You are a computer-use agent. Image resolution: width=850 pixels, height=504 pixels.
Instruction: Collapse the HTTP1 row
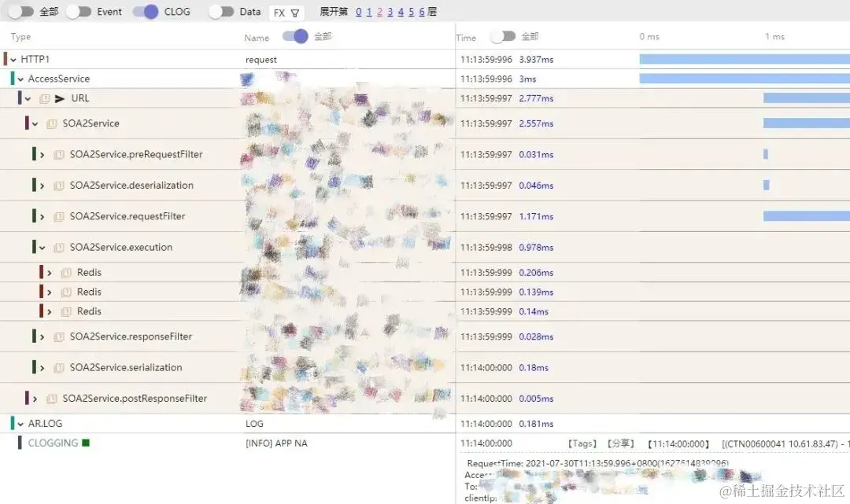click(13, 60)
